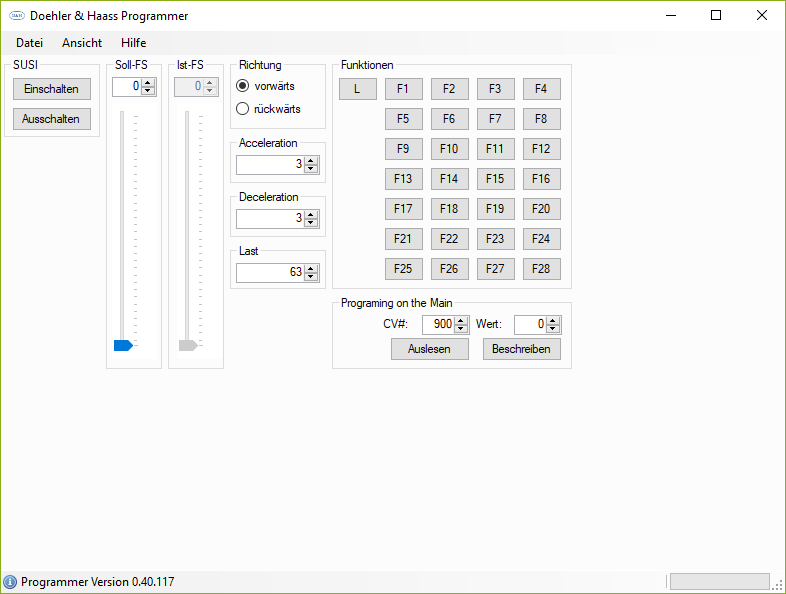Increase Soll-FS value with up arrow
This screenshot has height=594, width=786.
pos(147,83)
